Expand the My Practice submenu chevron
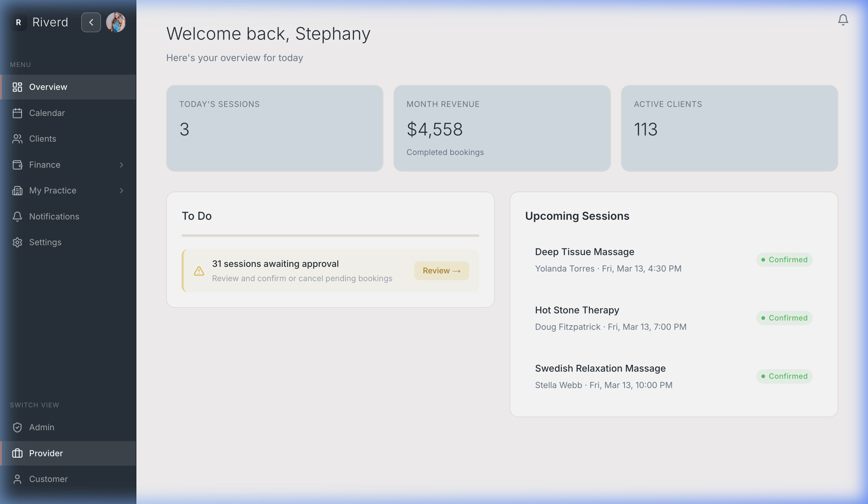This screenshot has width=868, height=504. [121, 191]
